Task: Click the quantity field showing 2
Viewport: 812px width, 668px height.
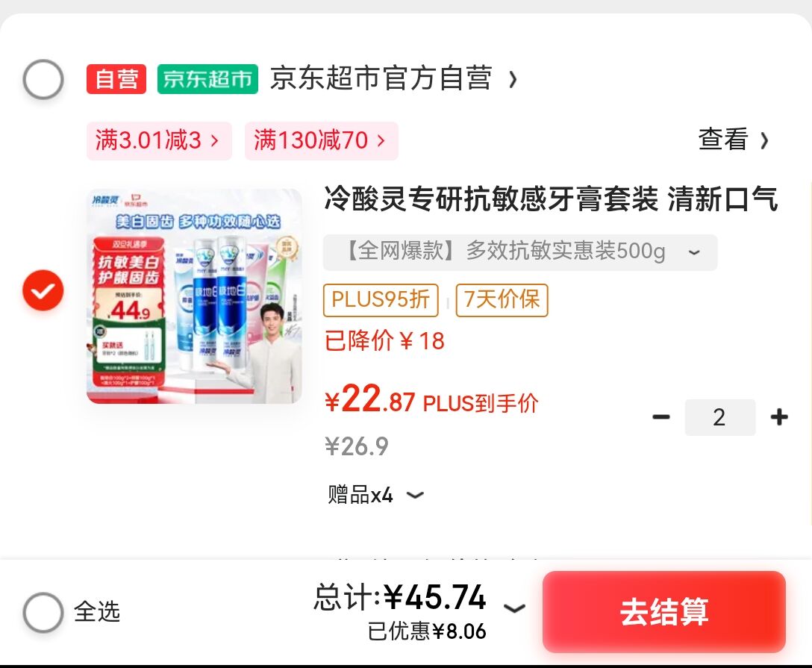Action: (x=719, y=417)
